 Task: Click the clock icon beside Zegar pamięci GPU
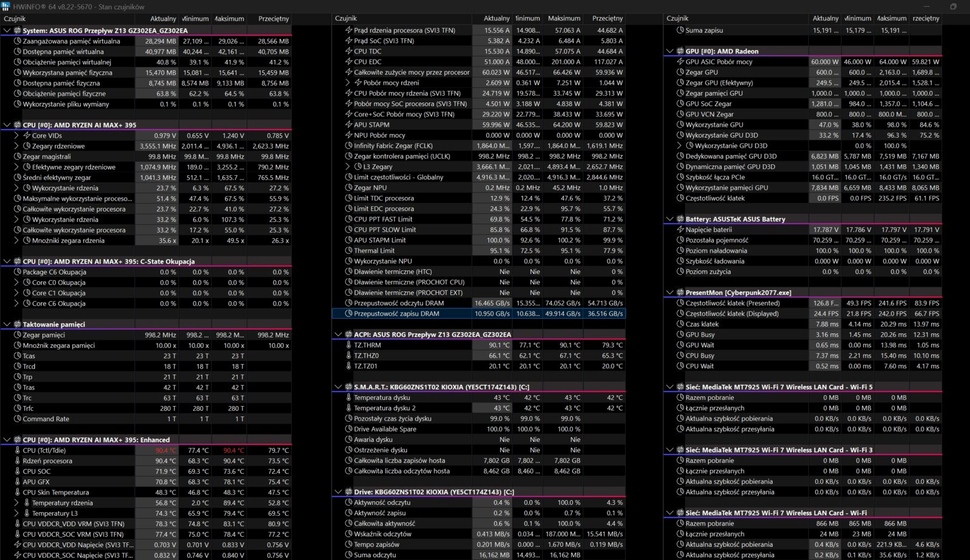click(680, 93)
